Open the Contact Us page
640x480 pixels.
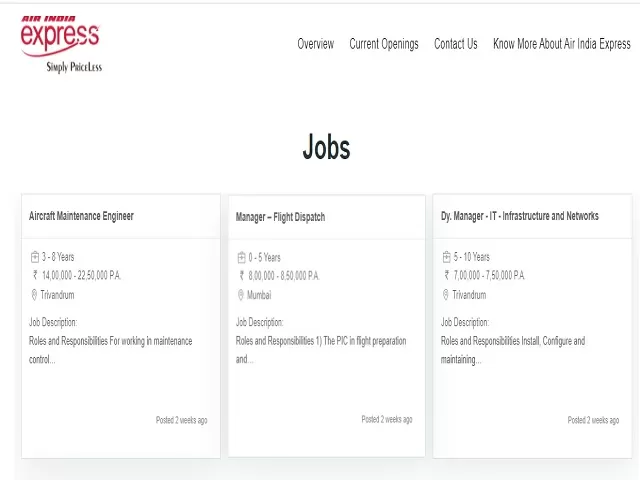tap(456, 44)
